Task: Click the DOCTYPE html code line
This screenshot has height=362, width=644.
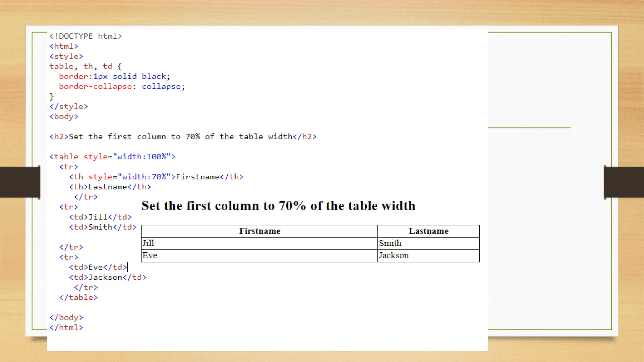Action: click(x=86, y=36)
